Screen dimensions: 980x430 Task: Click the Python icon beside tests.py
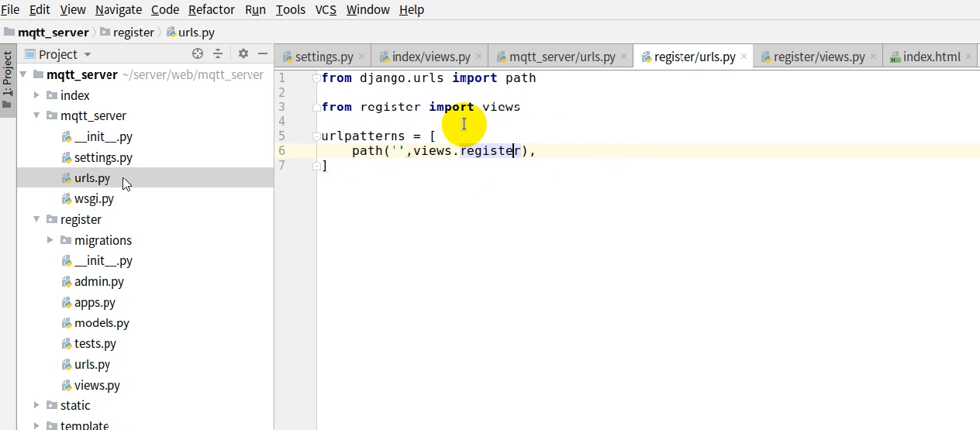67,343
